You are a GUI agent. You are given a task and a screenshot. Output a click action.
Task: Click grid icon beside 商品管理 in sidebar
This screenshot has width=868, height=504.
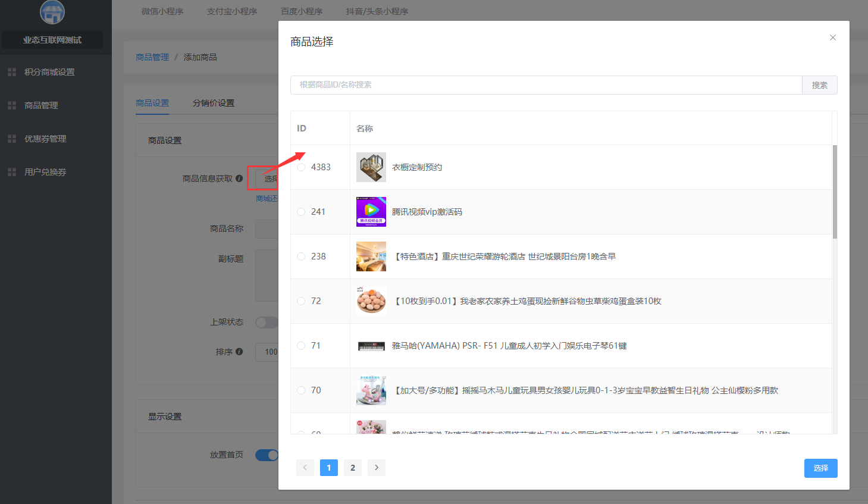coord(12,105)
